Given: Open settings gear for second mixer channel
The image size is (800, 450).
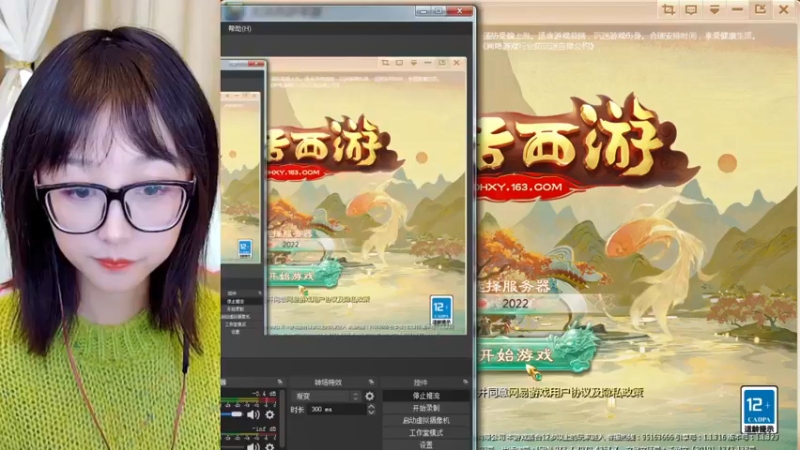Looking at the screenshot, I should coord(269,446).
